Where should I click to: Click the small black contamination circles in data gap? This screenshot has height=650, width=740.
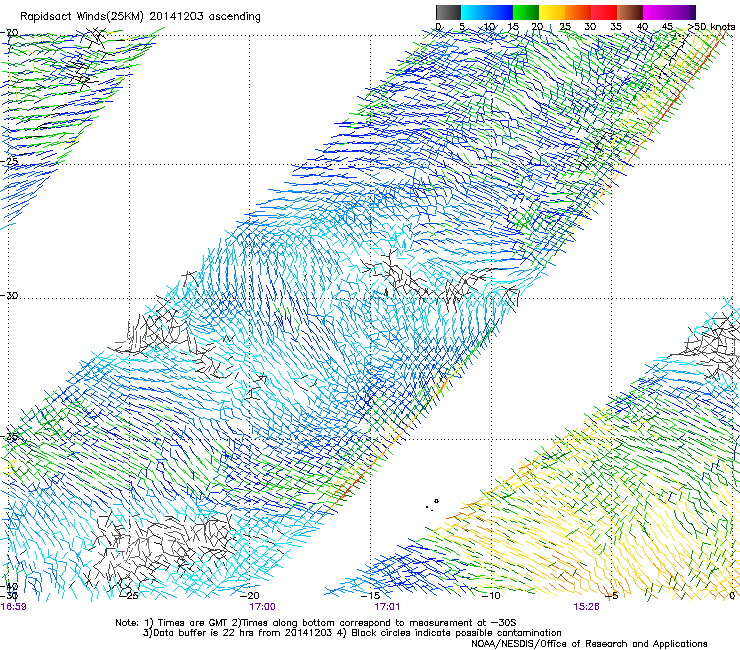pyautogui.click(x=432, y=505)
